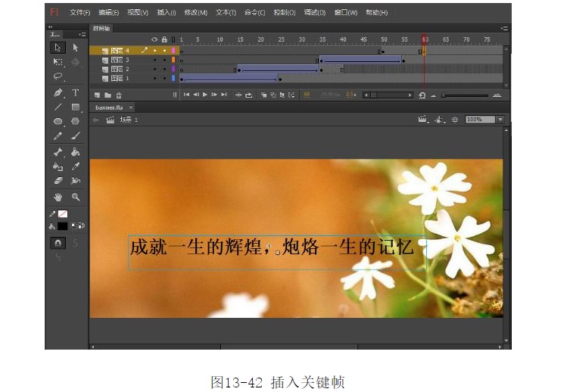Viewport: 570px width, 392px height.
Task: Delete layer using timeline trash icon
Action: point(119,95)
